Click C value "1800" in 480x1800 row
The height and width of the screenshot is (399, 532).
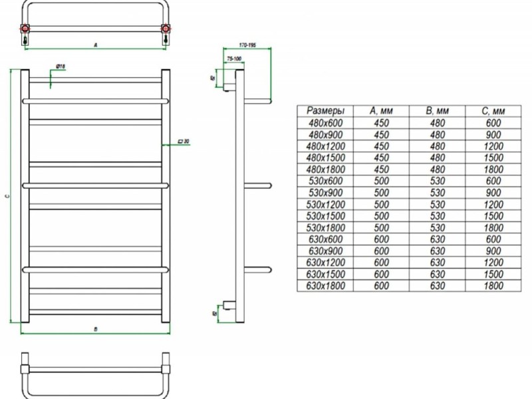click(493, 170)
